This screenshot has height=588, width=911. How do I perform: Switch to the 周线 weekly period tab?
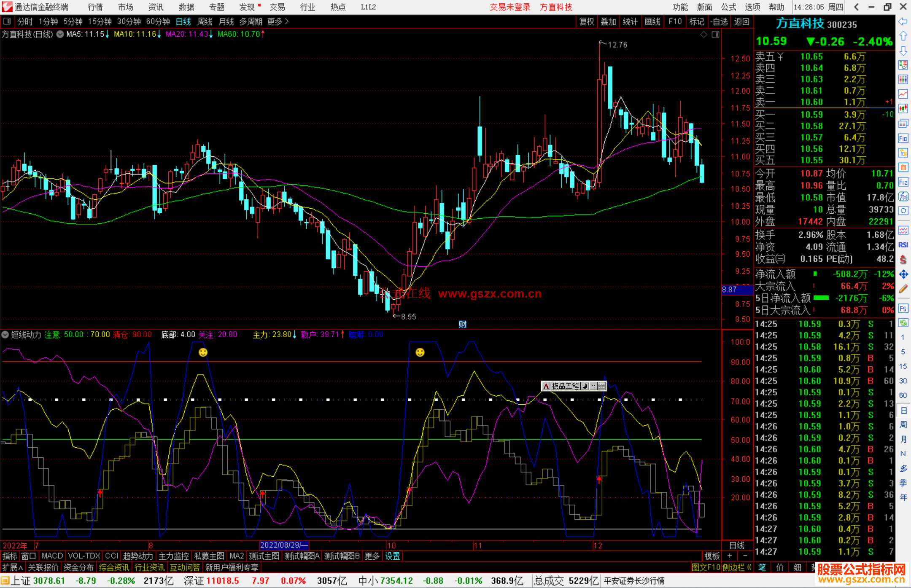[205, 21]
